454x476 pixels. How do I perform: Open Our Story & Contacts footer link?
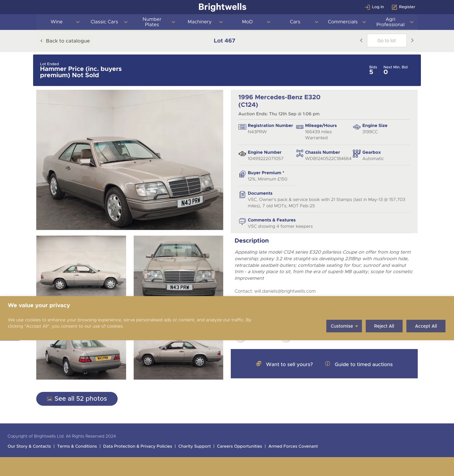(29, 446)
